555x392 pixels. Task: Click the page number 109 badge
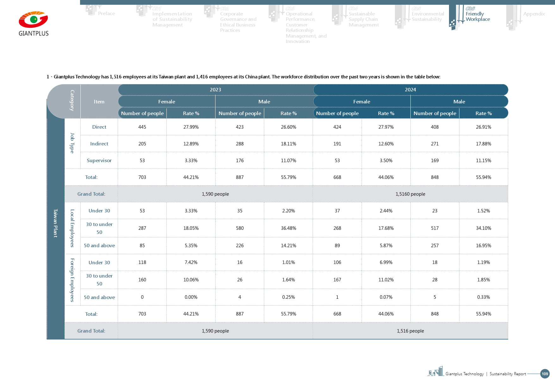click(x=545, y=374)
